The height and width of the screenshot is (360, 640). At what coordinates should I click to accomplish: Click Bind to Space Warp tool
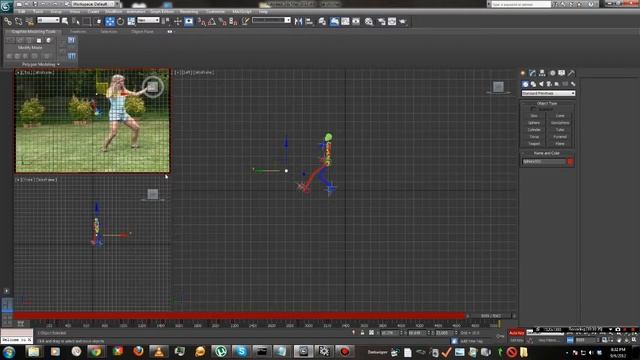(x=29, y=22)
